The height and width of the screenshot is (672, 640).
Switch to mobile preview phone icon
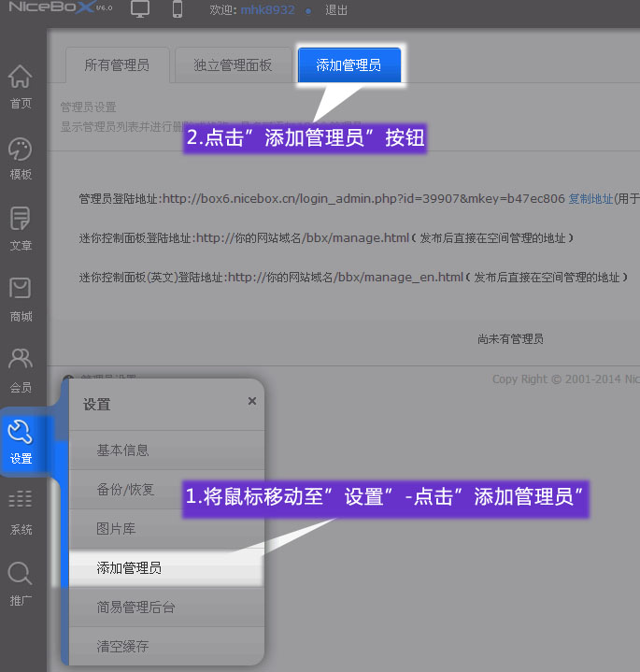(178, 10)
